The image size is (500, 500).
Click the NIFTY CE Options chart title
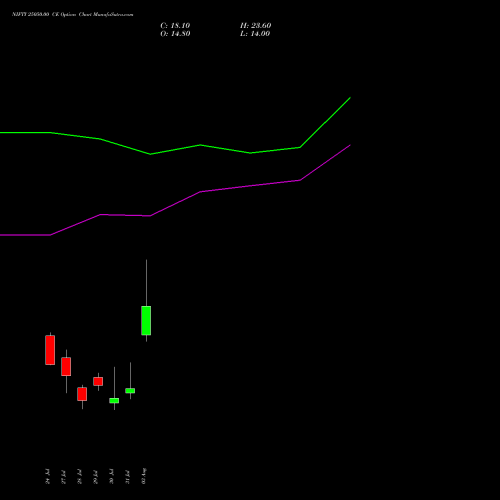pos(73,15)
